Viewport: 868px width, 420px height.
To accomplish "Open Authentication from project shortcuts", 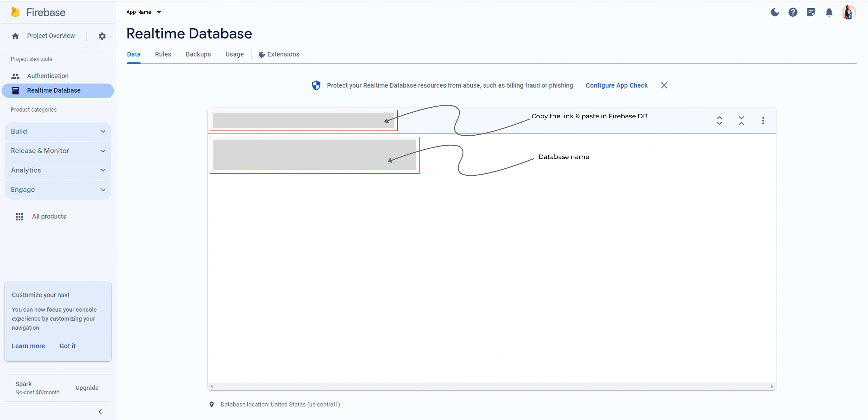I will point(48,76).
